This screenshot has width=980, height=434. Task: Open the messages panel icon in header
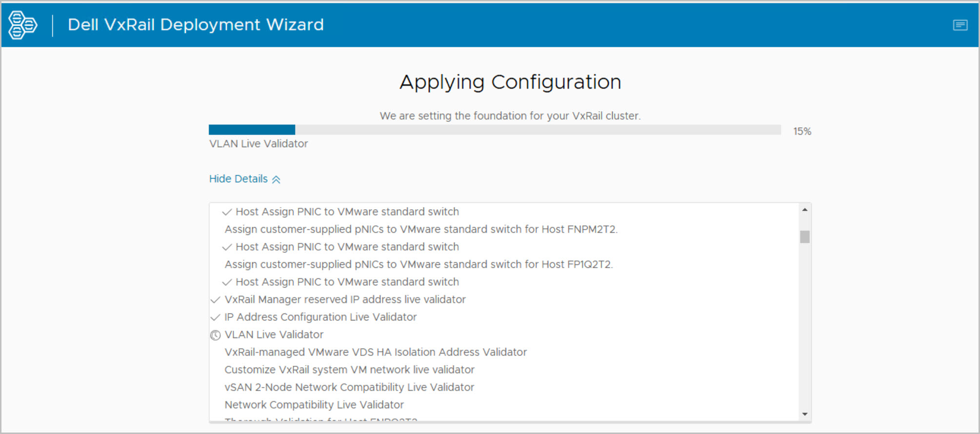pyautogui.click(x=960, y=25)
